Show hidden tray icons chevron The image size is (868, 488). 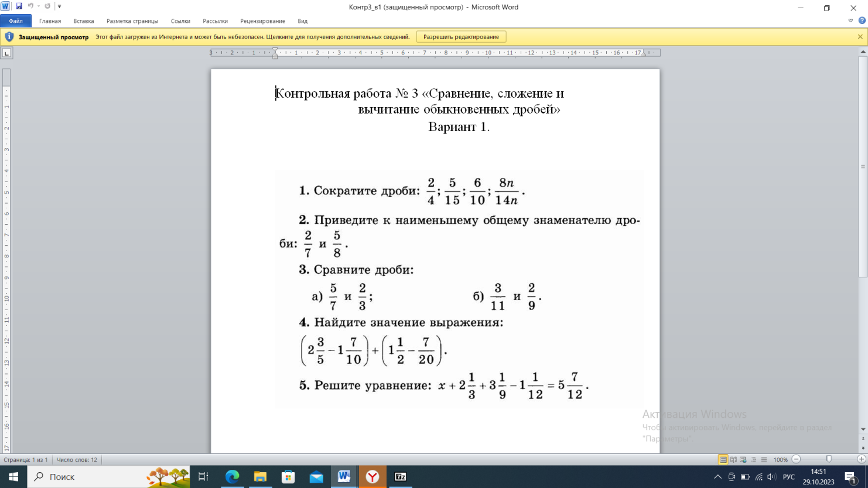[x=717, y=477]
